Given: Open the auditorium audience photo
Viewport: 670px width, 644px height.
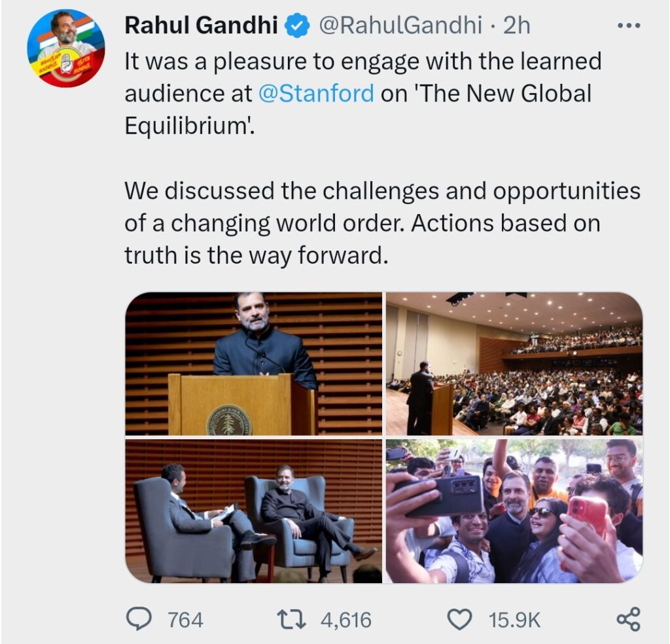Looking at the screenshot, I should [x=514, y=364].
